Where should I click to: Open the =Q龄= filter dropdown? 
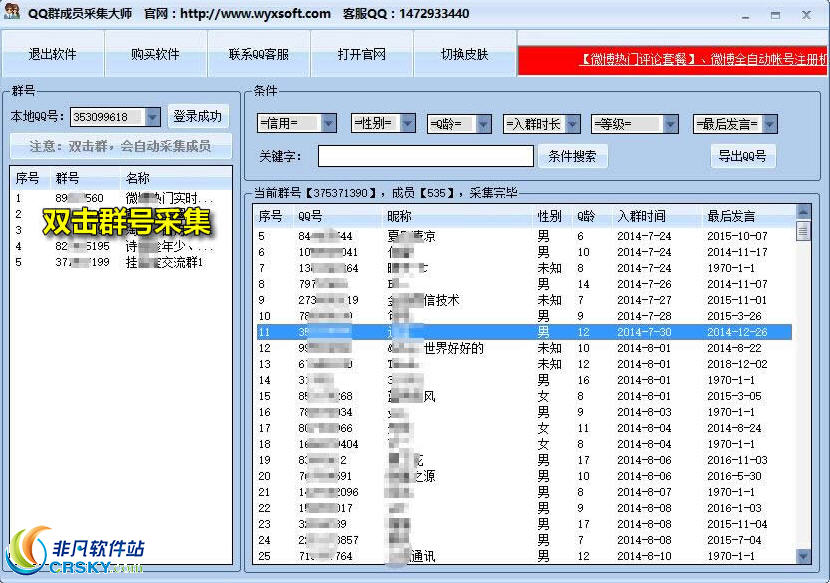pos(483,124)
